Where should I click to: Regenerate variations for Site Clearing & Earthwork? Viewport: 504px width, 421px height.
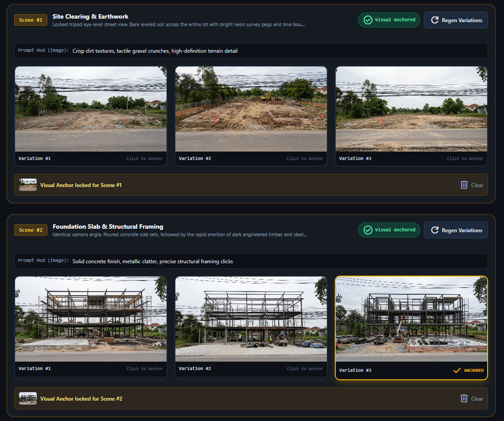(x=456, y=20)
